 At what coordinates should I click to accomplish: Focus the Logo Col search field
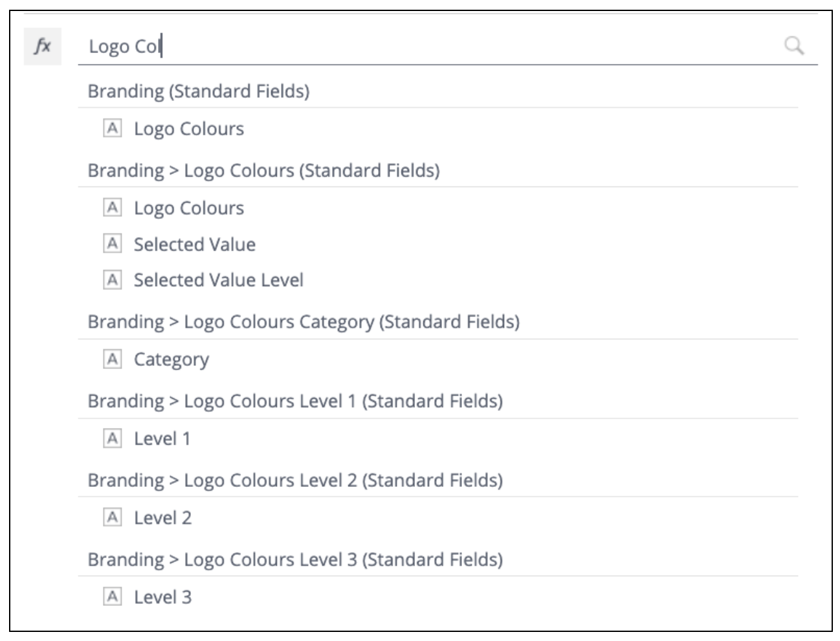[x=427, y=47]
